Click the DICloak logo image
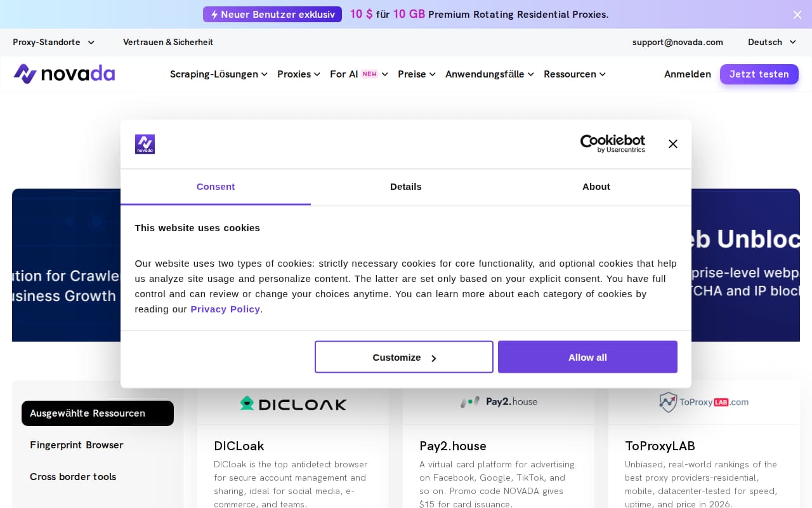 [x=293, y=403]
